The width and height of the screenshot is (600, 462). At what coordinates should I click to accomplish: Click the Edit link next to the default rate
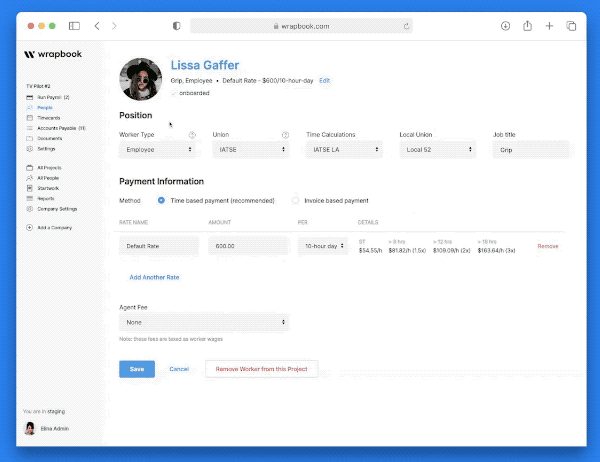point(324,80)
